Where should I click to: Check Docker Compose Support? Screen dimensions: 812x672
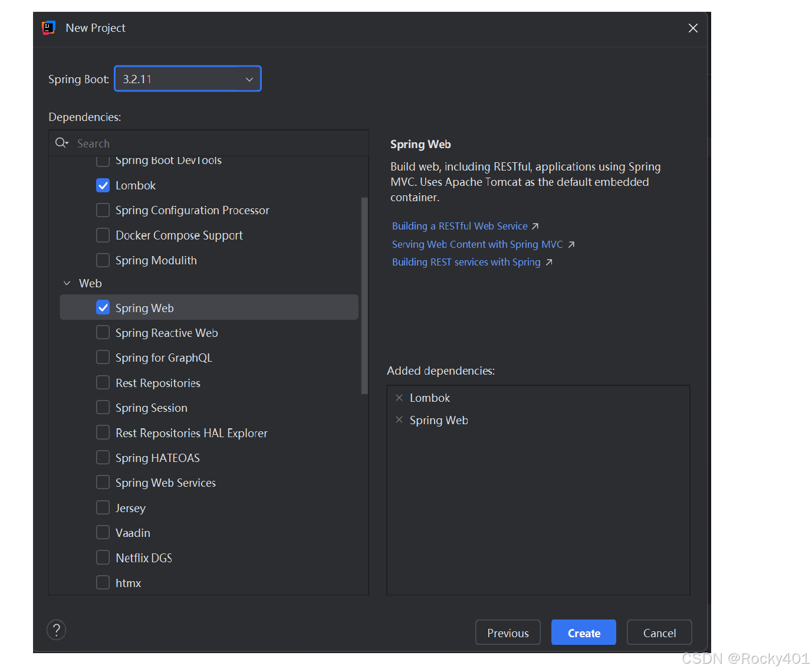click(103, 235)
